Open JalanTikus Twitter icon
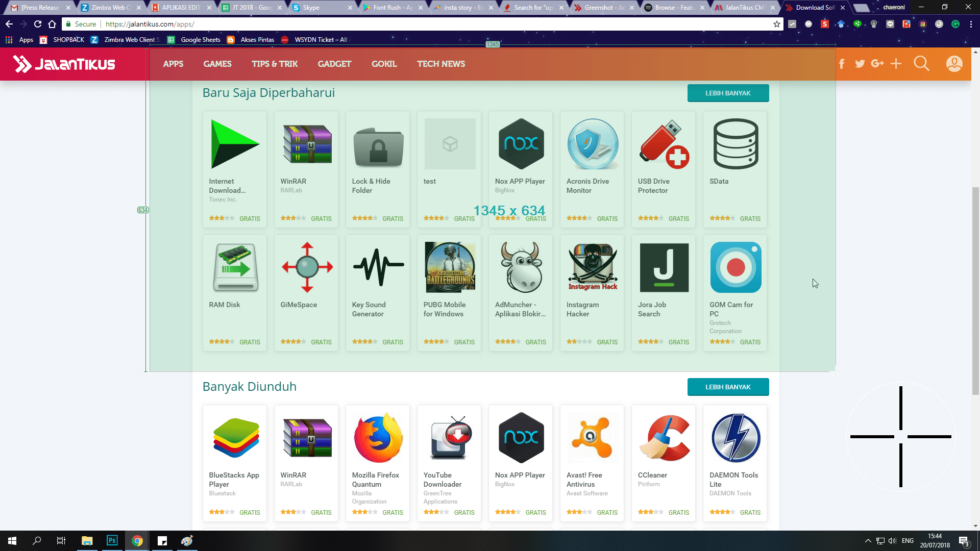 (x=860, y=64)
